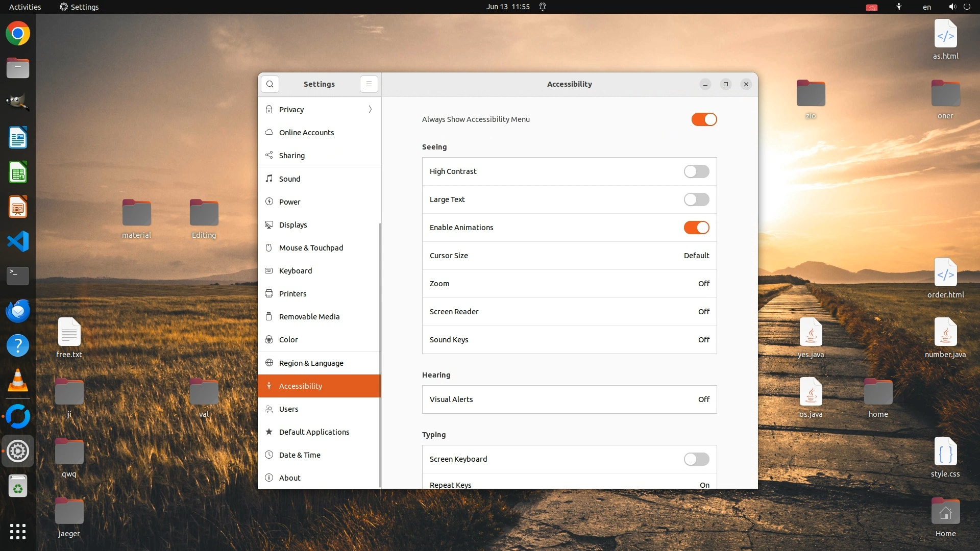This screenshot has width=980, height=551.
Task: Click the notification bell in top bar
Action: point(543,7)
